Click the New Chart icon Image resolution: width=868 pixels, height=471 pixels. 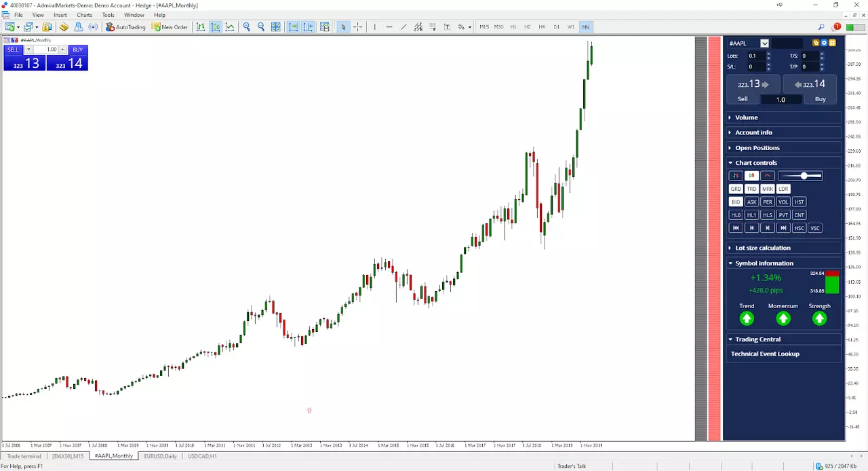click(9, 27)
